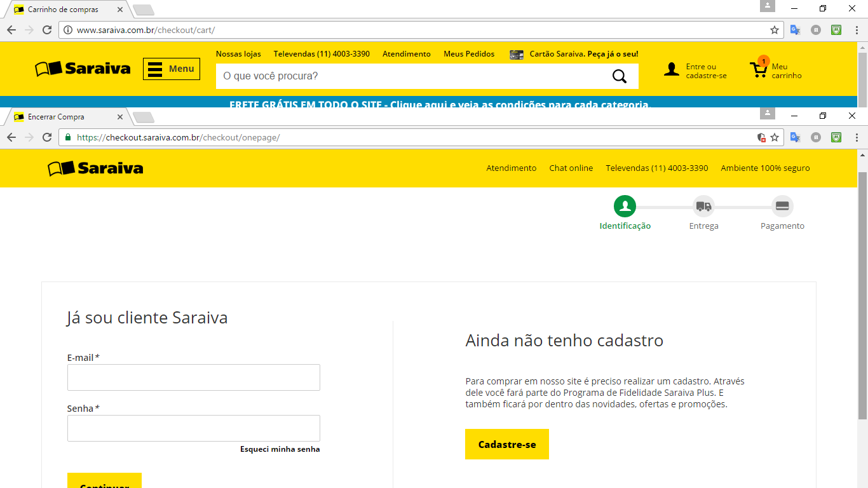Open 'Atendimento' in cart window header
This screenshot has height=488, width=868.
(407, 54)
